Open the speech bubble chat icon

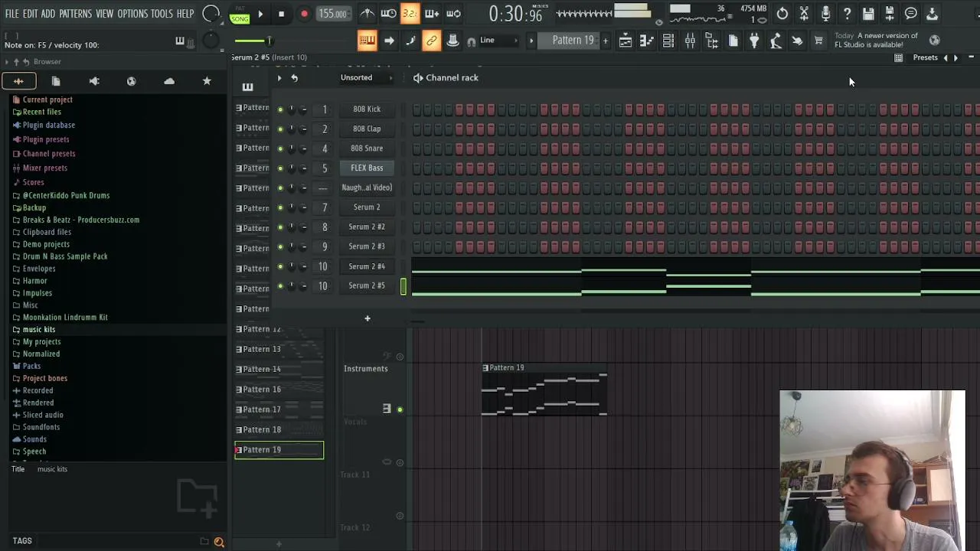[911, 14]
